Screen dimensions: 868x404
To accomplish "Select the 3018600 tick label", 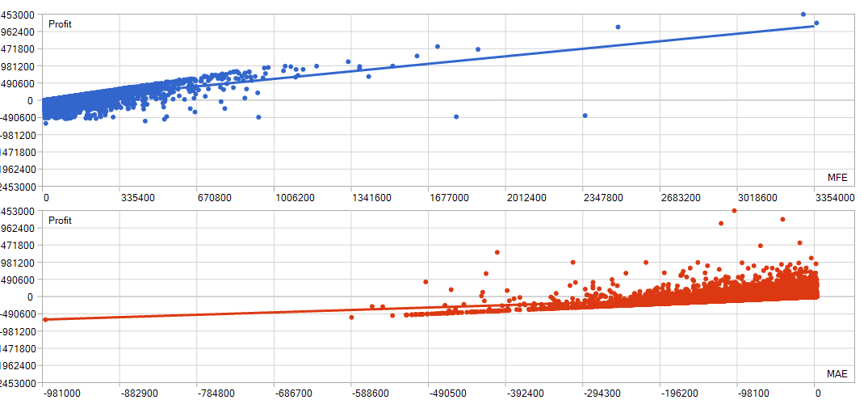I will click(x=757, y=197).
